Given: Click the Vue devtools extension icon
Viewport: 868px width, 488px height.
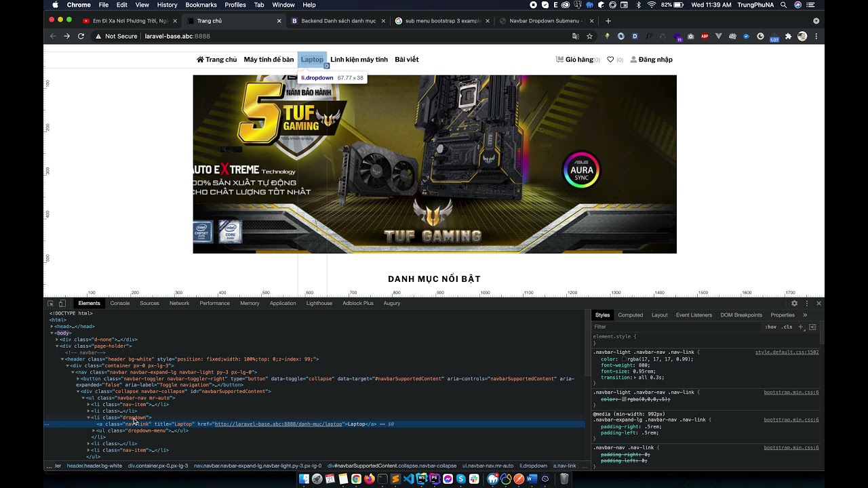Looking at the screenshot, I should pos(720,36).
